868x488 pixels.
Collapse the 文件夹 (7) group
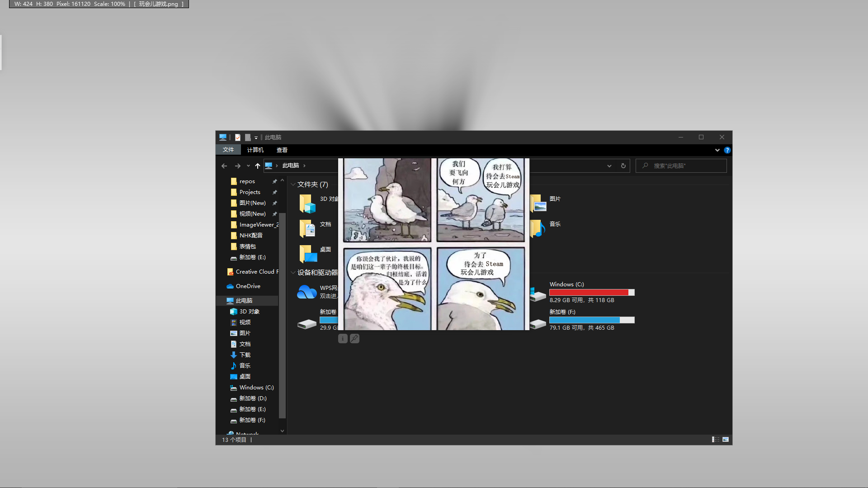point(293,185)
